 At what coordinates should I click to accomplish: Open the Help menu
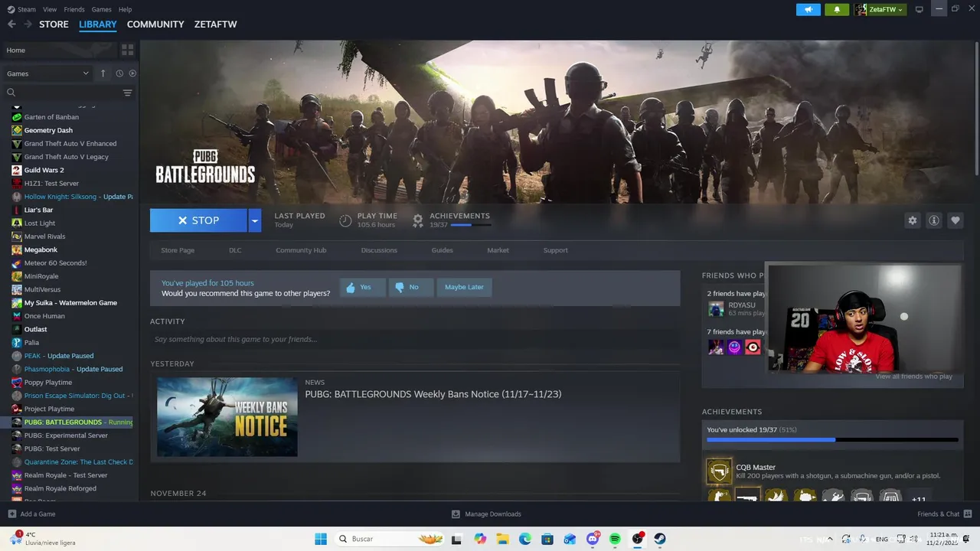point(125,9)
